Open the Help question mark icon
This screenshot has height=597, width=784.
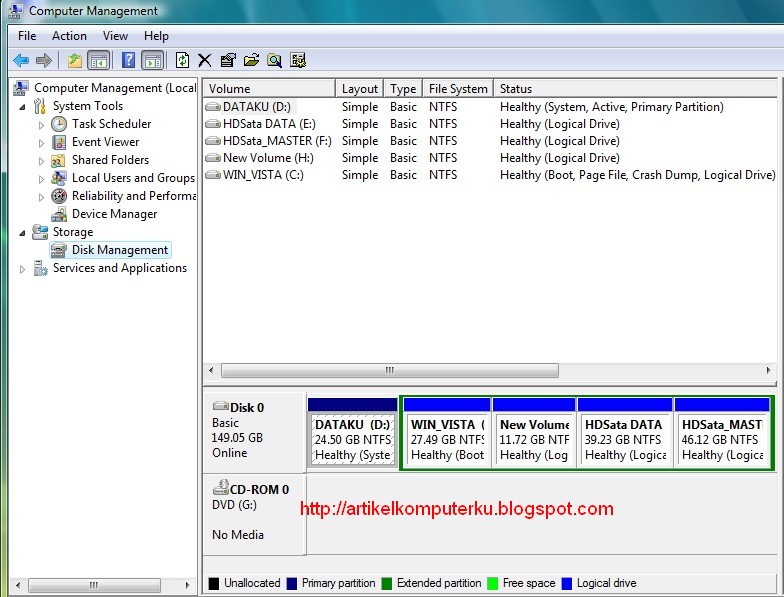[128, 60]
